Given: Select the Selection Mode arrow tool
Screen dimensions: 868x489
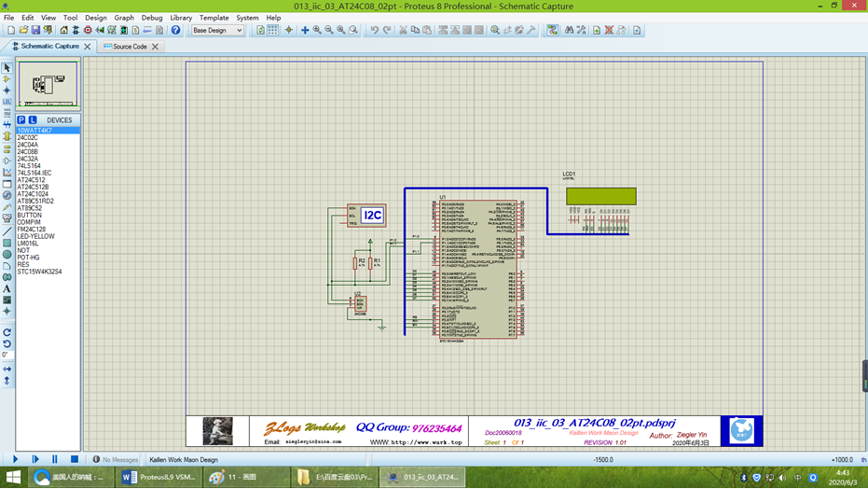Looking at the screenshot, I should [7, 67].
